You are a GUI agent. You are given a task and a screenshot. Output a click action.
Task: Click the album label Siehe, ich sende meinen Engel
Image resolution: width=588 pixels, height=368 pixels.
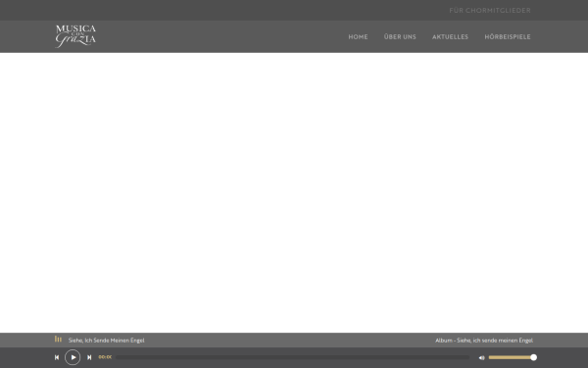[x=484, y=341]
